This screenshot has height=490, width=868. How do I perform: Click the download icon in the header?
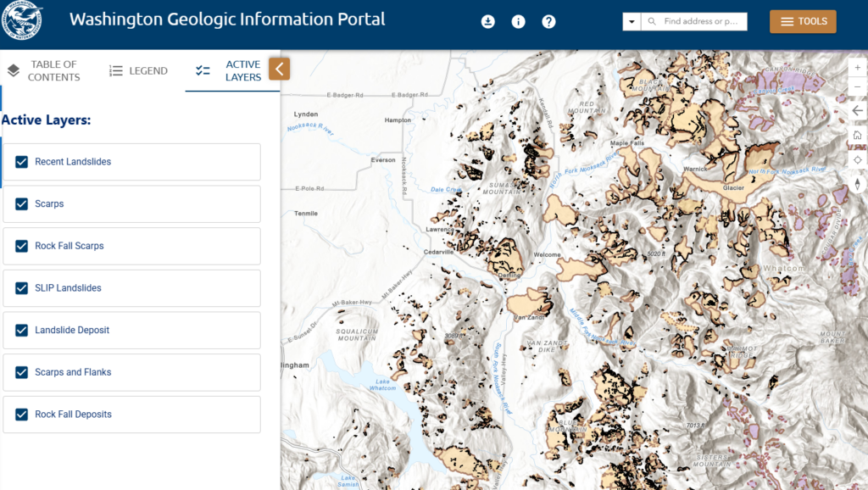tap(487, 21)
